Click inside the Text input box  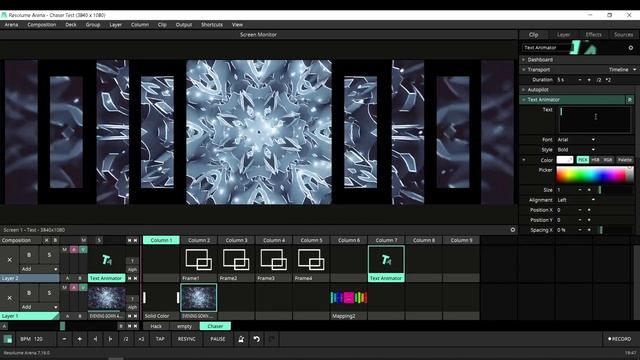tap(595, 120)
